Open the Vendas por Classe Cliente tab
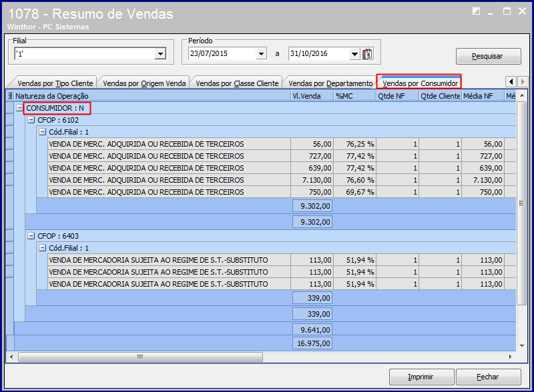Screen dimensions: 534x392 [x=237, y=83]
